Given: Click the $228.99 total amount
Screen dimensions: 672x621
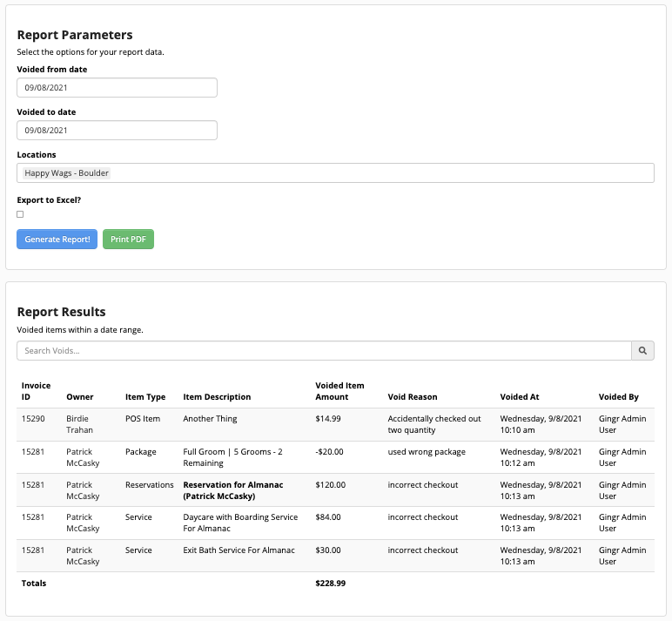Looking at the screenshot, I should pos(331,583).
